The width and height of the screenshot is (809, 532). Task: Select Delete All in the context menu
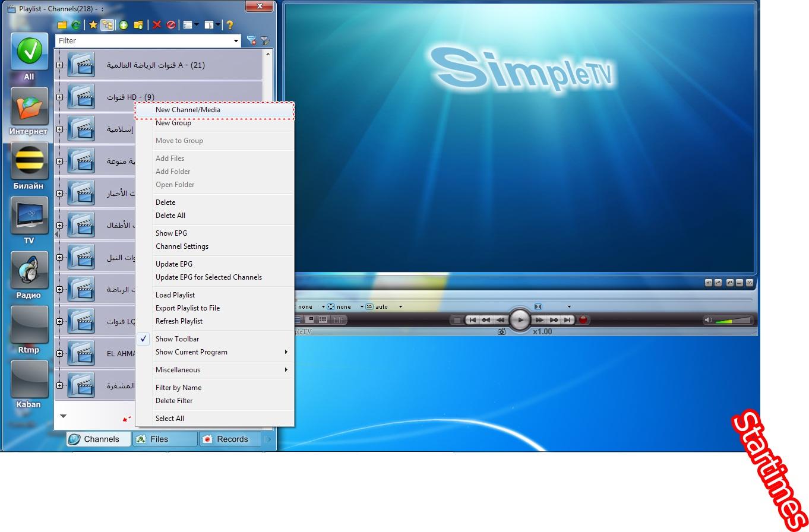(x=215, y=216)
